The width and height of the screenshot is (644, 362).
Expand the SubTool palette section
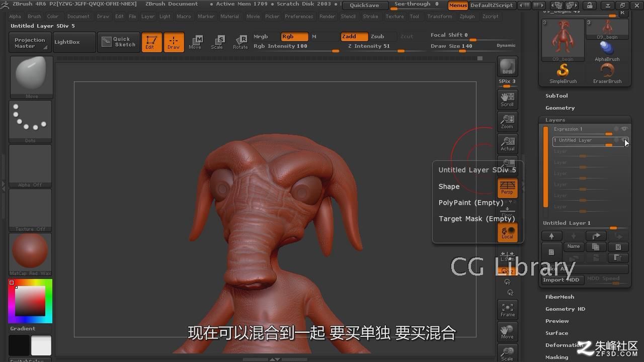coord(556,96)
